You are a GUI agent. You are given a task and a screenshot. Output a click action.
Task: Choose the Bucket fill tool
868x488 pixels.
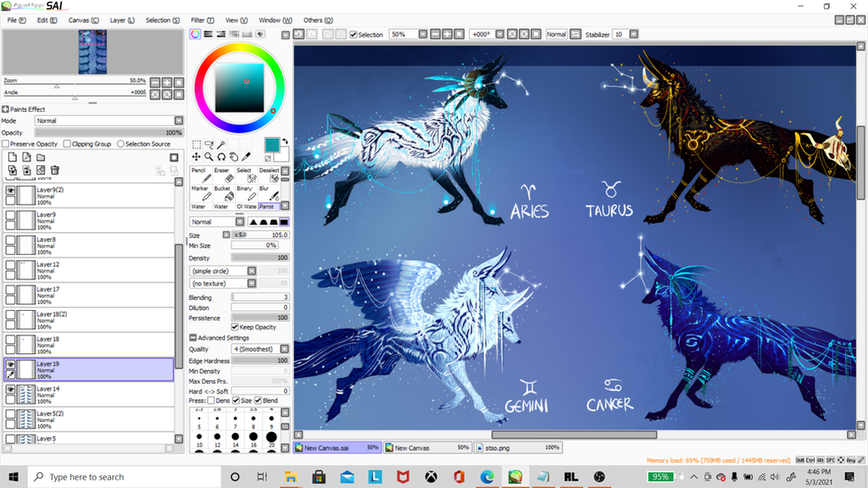(223, 193)
